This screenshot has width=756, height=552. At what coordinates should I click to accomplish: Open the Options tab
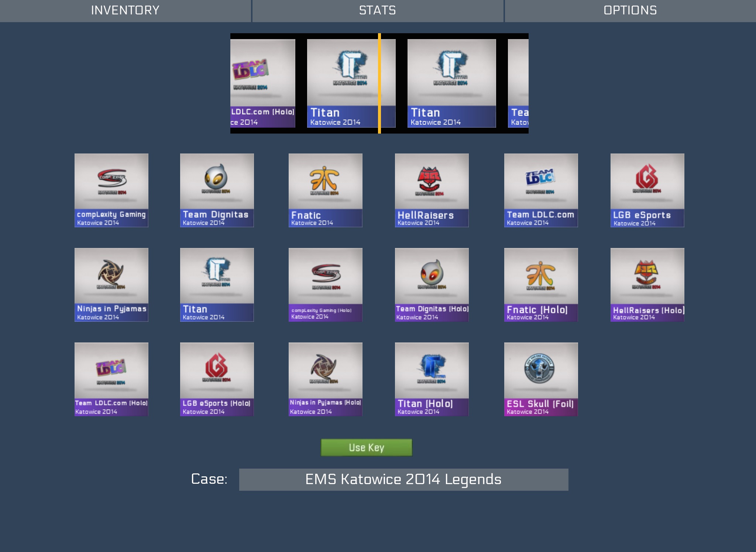[630, 11]
